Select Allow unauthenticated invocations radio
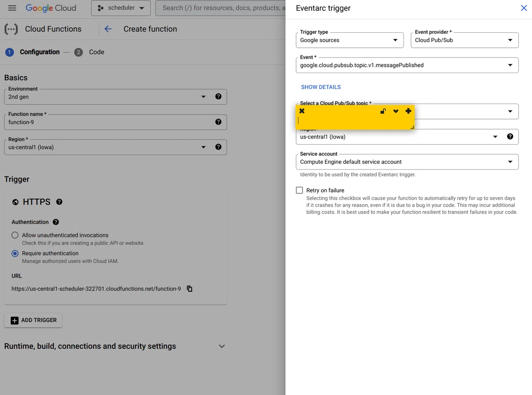Screen dimensions: 532x395 pyautogui.click(x=15, y=235)
